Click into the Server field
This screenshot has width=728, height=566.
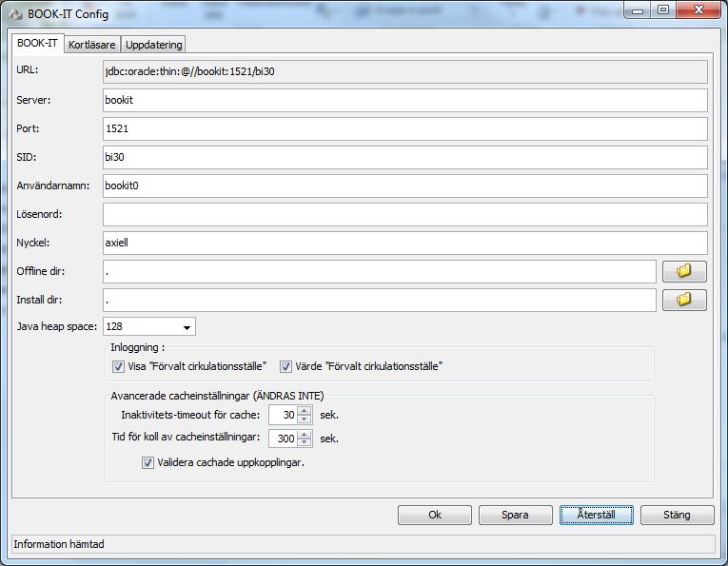pos(404,100)
